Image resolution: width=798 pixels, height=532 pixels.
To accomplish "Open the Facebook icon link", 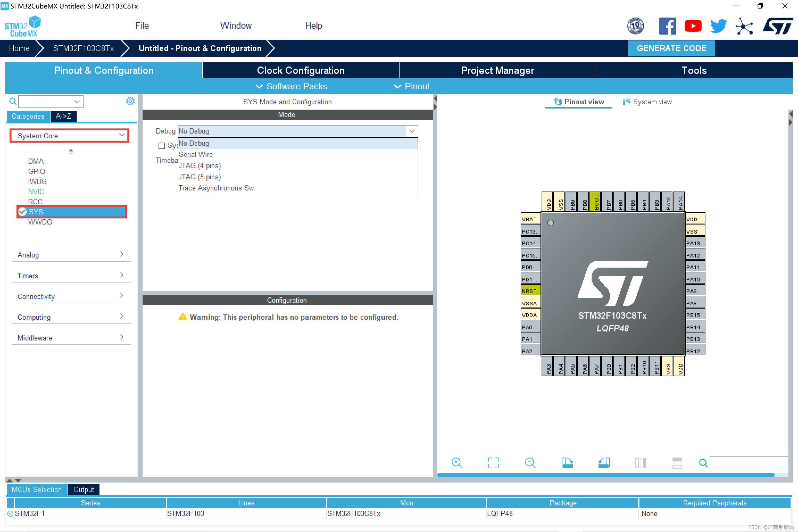I will (667, 26).
